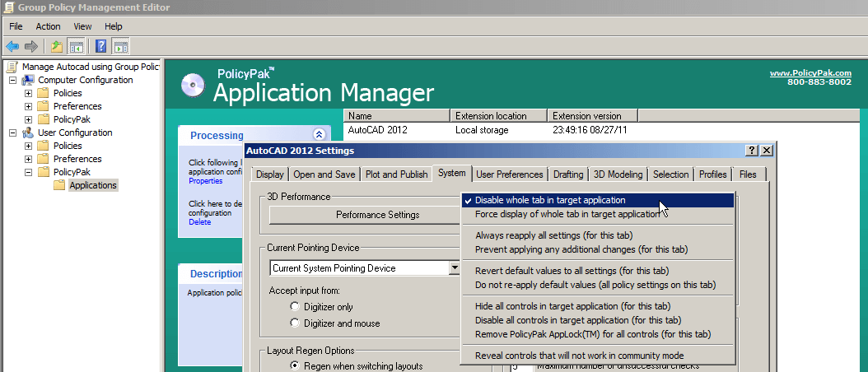Expand Policies under User Configuration

click(x=28, y=146)
